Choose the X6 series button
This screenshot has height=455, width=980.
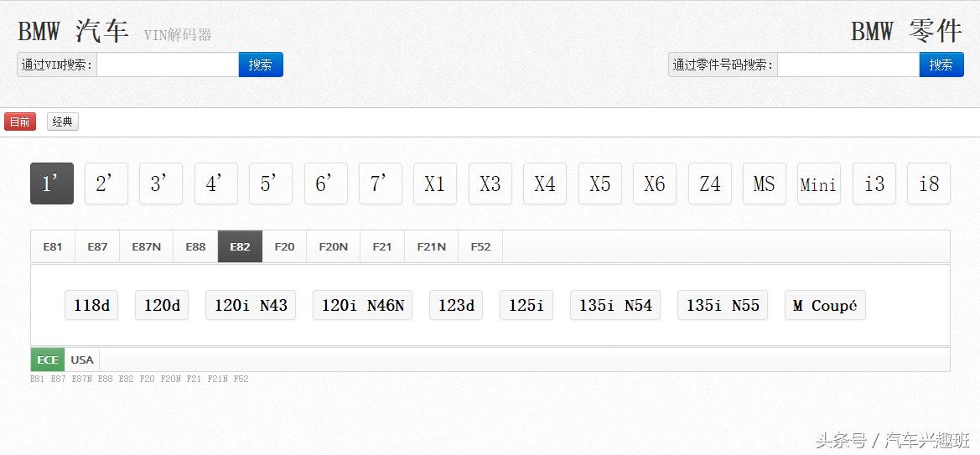pyautogui.click(x=655, y=184)
